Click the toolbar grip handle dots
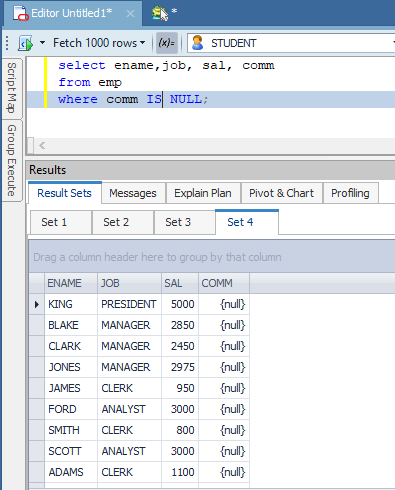 click(7, 43)
